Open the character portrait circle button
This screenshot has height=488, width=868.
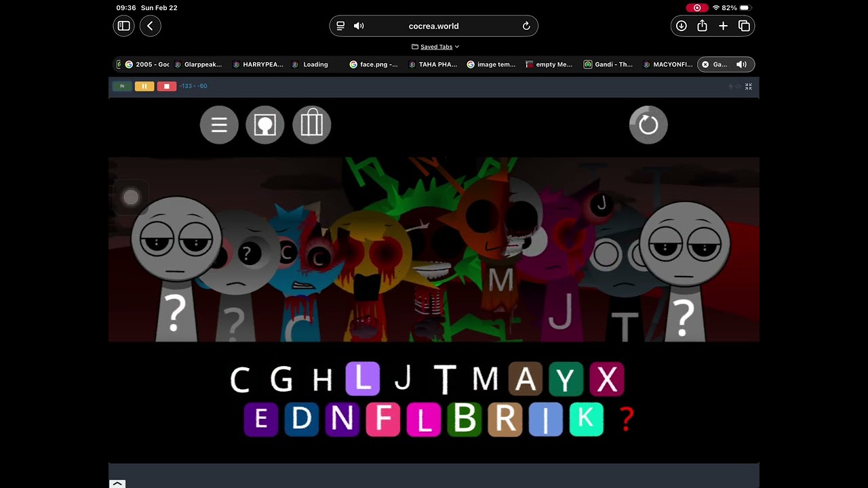[265, 125]
